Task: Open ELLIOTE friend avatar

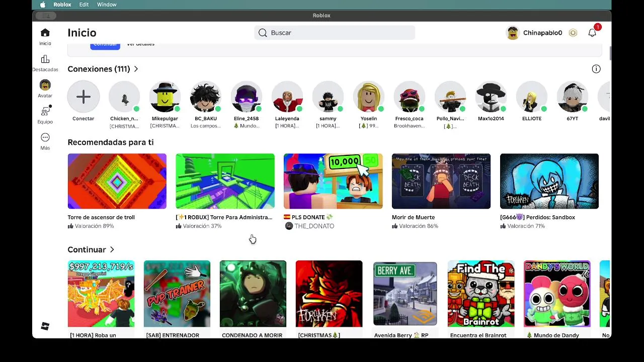Action: (532, 97)
